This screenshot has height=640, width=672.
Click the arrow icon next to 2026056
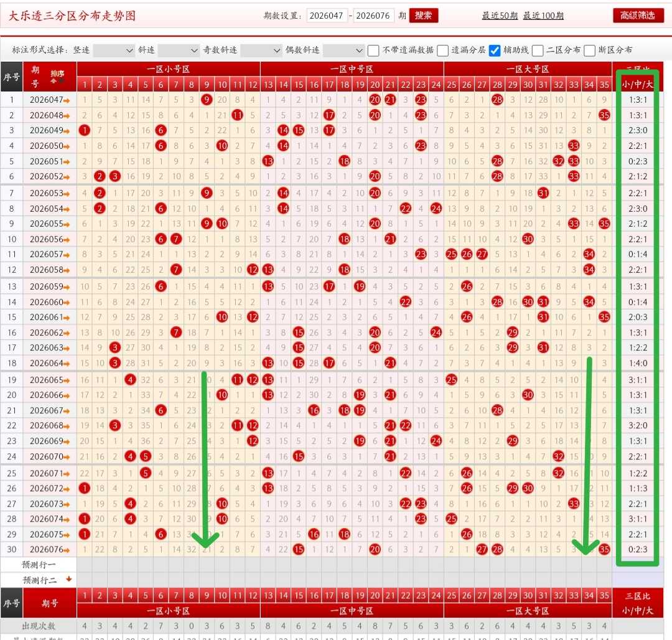tap(67, 240)
